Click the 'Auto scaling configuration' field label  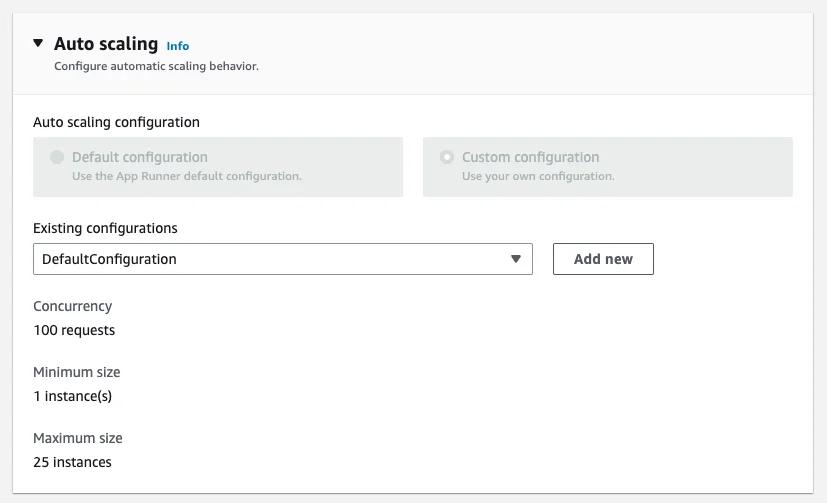(116, 122)
